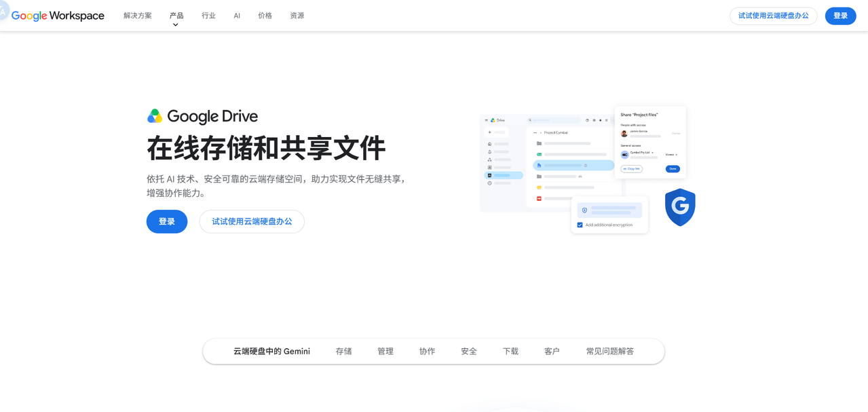The height and width of the screenshot is (412, 868).
Task: Click the yellow Slides file icon
Action: tap(539, 187)
